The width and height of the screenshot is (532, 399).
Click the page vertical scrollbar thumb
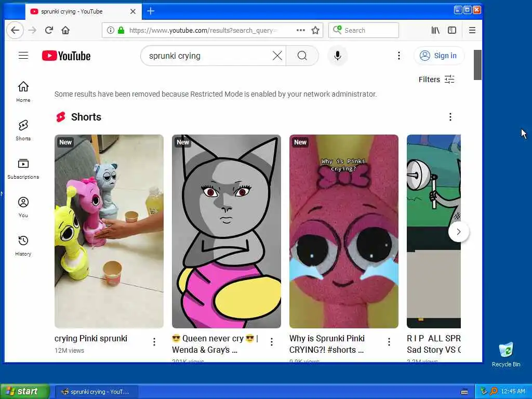[x=477, y=65]
